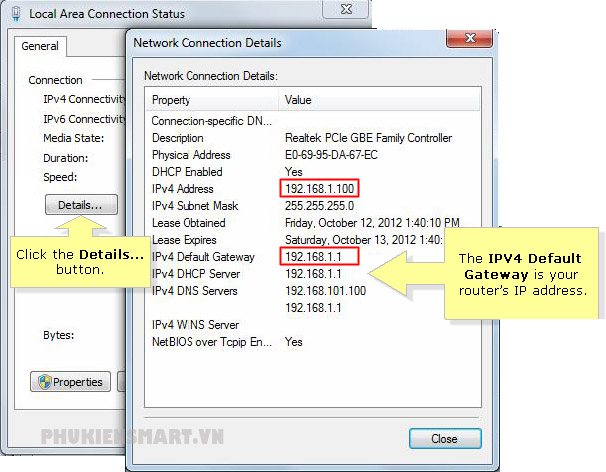
Task: Click the Properties button with shield icon
Action: 70,382
